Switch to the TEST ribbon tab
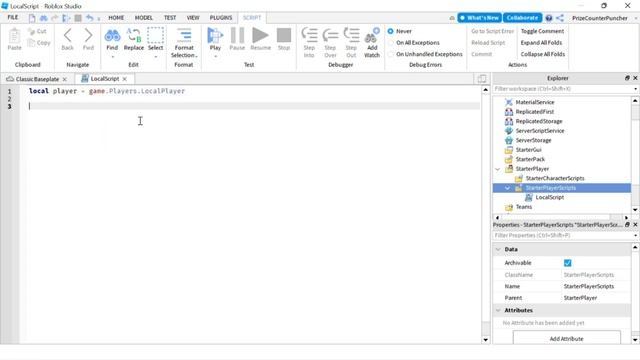The width and height of the screenshot is (640, 360). (x=170, y=18)
